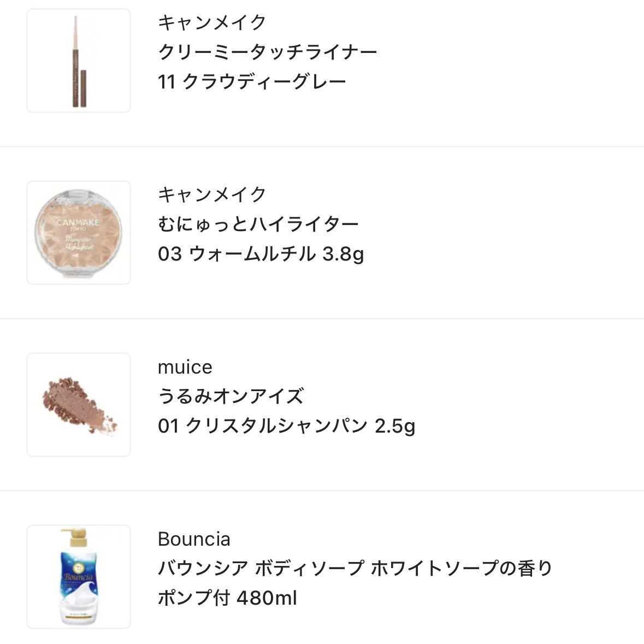The width and height of the screenshot is (644, 644).
Task: Open the muice brand link
Action: pos(185,367)
